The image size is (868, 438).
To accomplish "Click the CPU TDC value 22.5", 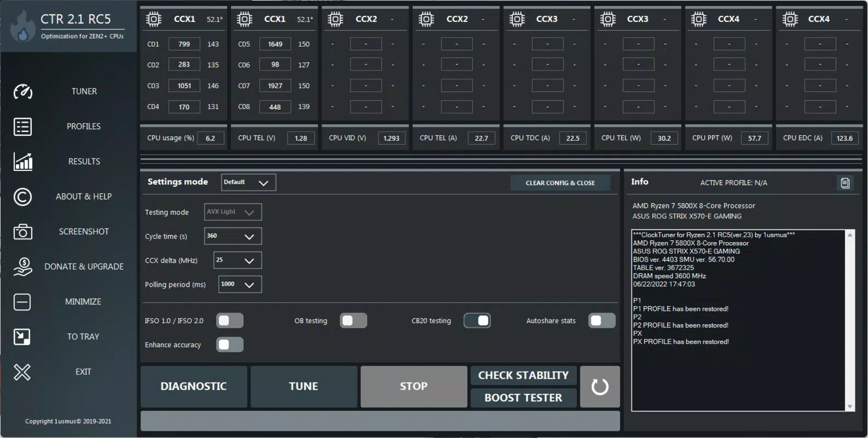I will point(573,138).
